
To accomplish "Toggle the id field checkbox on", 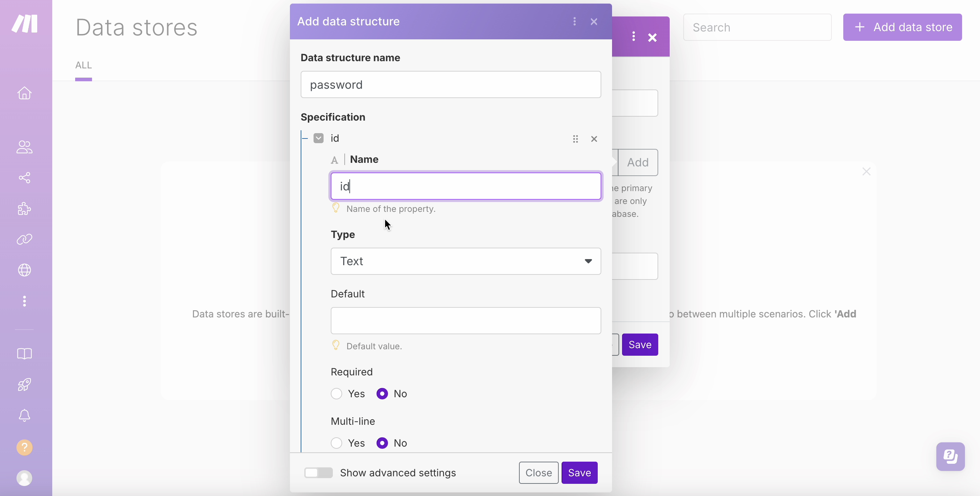I will coord(319,138).
